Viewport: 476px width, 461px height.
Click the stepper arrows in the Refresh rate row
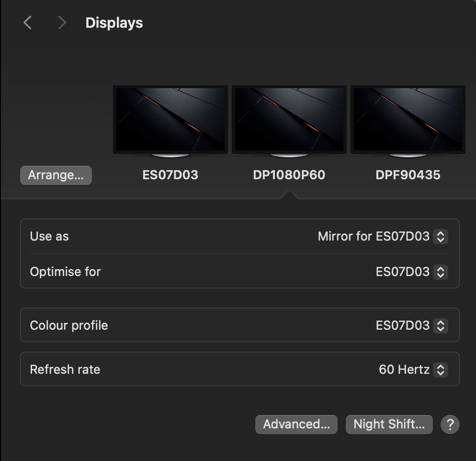440,369
